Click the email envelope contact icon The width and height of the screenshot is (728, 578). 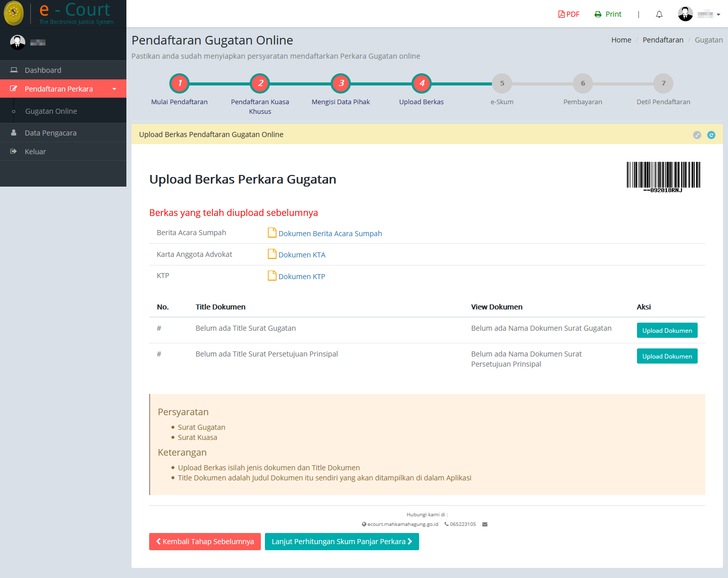point(485,524)
